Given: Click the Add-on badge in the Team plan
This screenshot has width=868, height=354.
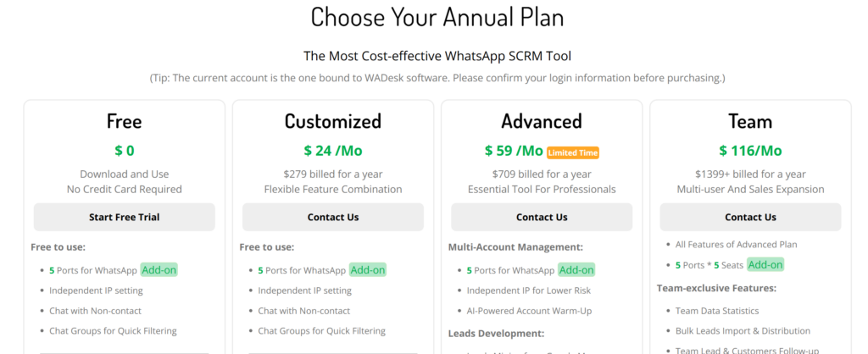Looking at the screenshot, I should click(765, 264).
